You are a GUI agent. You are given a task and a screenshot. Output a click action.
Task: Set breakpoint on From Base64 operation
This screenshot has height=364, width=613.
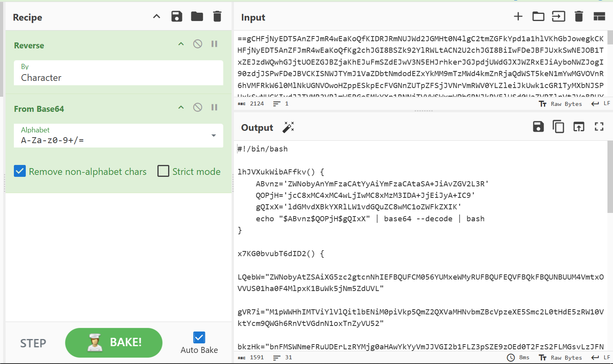(x=215, y=107)
